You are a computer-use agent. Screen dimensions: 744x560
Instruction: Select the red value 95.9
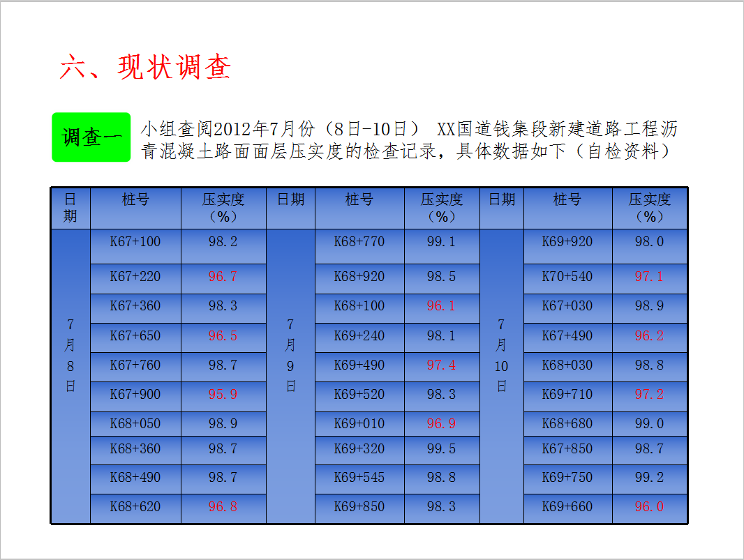(x=223, y=395)
